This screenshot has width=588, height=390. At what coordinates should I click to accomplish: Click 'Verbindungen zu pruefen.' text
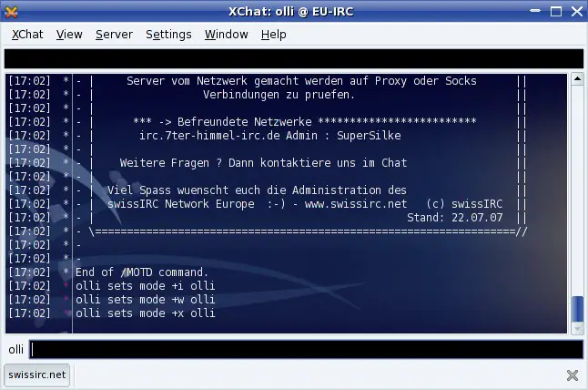(279, 95)
